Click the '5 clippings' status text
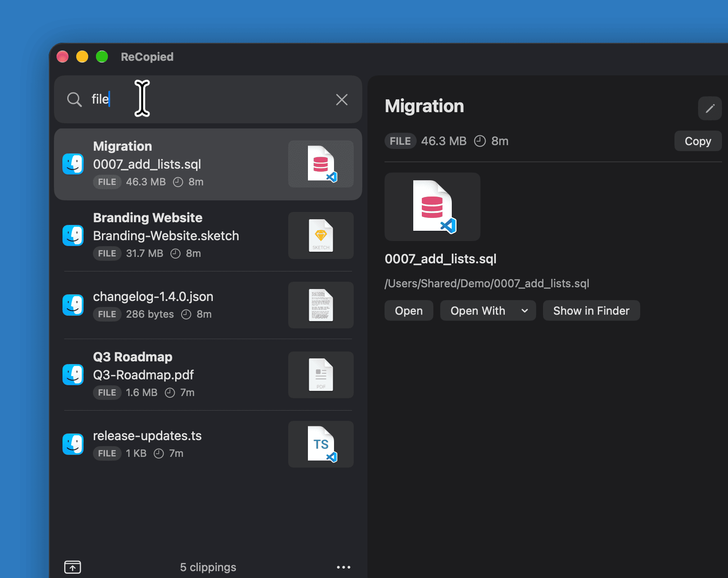This screenshot has width=728, height=578. pos(208,567)
